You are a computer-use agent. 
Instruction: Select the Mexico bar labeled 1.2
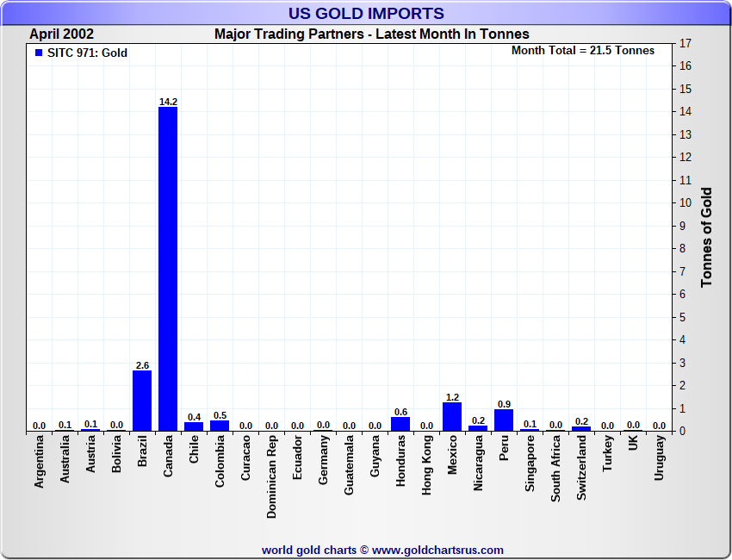pos(452,417)
